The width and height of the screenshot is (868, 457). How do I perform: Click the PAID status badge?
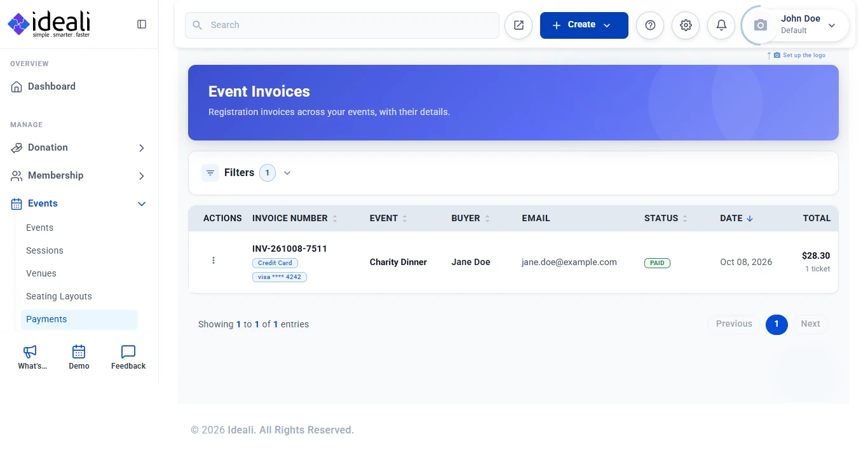click(x=657, y=263)
